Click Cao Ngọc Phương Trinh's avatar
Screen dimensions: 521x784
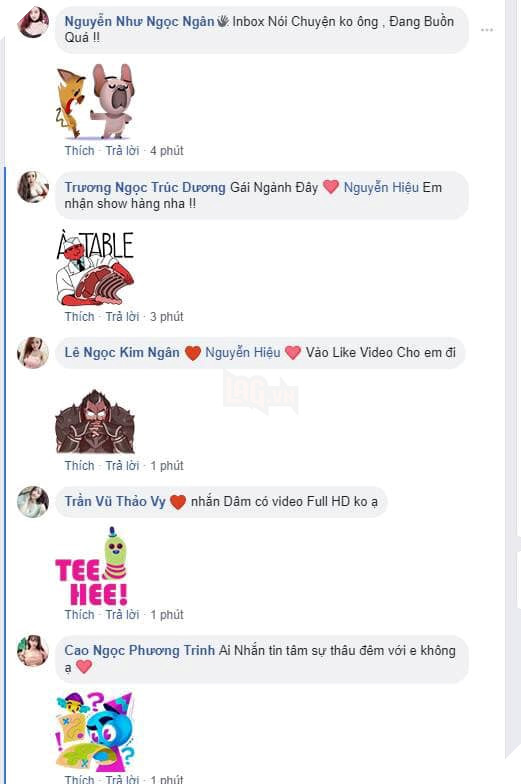tap(33, 650)
